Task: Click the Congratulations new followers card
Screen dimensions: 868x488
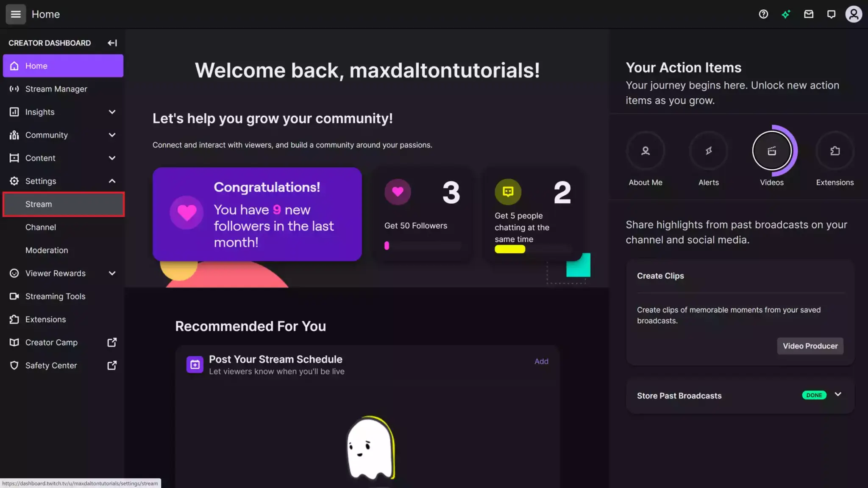Action: 257,214
